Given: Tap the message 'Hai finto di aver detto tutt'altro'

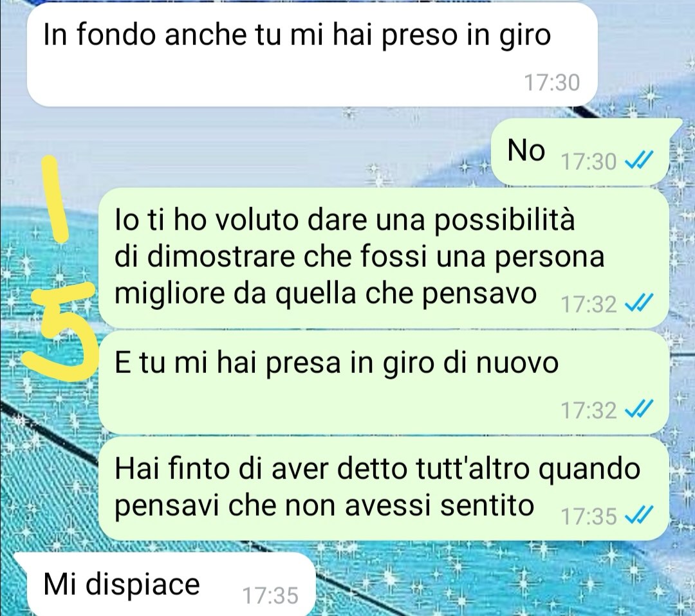Looking at the screenshot, I should 384,489.
